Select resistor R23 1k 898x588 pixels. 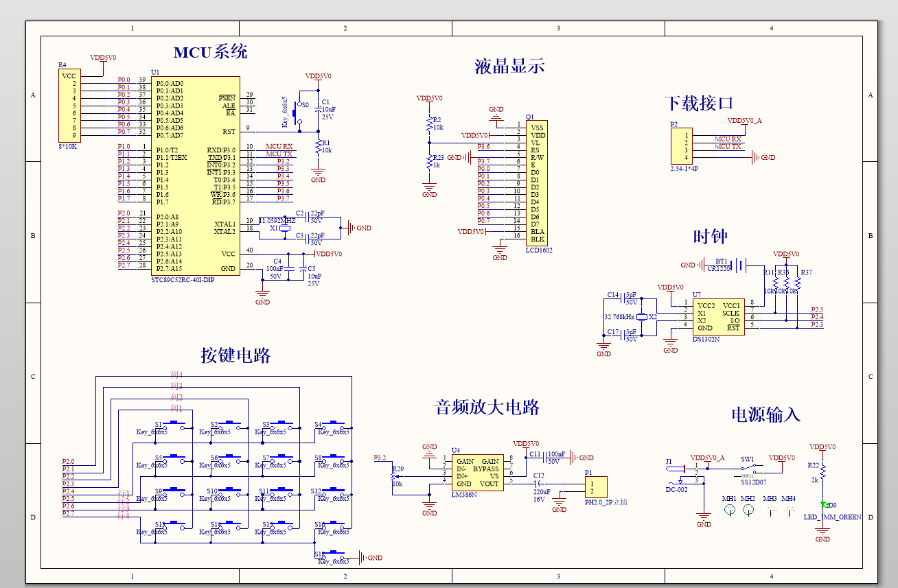[430, 162]
